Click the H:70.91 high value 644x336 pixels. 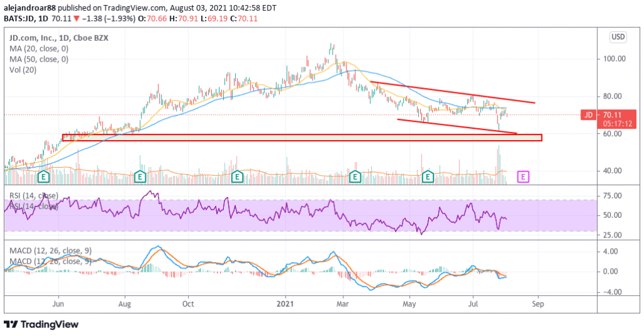click(x=182, y=18)
